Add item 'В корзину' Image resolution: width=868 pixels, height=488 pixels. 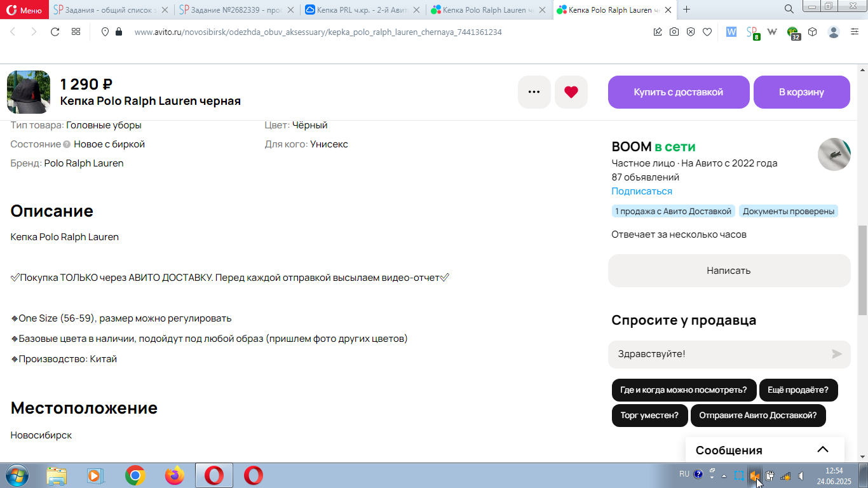pyautogui.click(x=802, y=92)
